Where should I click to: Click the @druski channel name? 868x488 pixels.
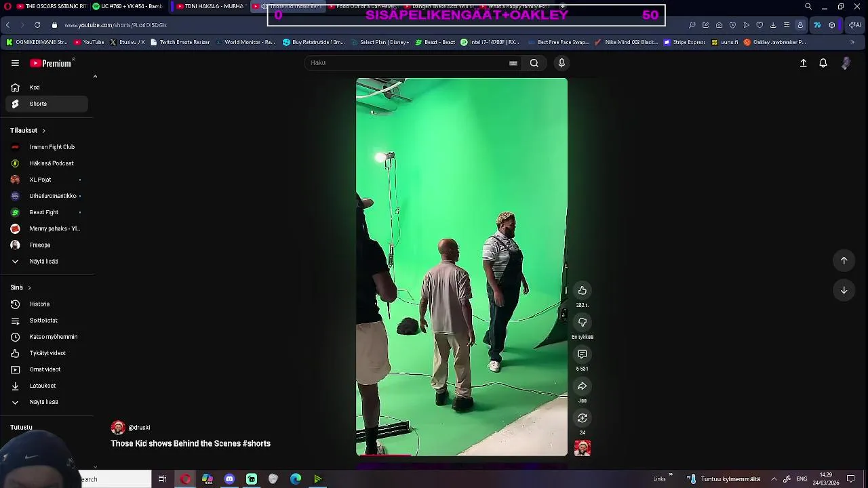pos(139,428)
